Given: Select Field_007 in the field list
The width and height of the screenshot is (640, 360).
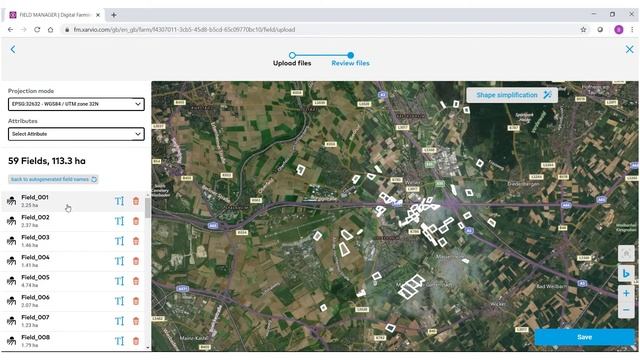Looking at the screenshot, I should pyautogui.click(x=73, y=321).
